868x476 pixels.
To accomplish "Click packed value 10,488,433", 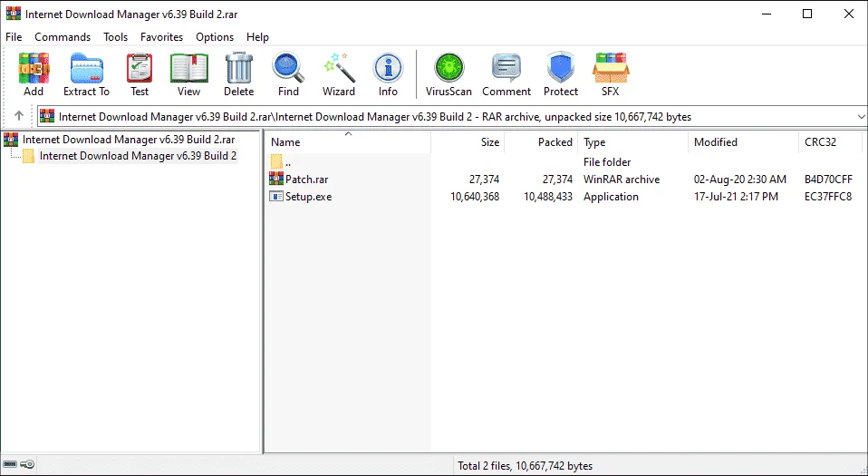I will click(548, 197).
